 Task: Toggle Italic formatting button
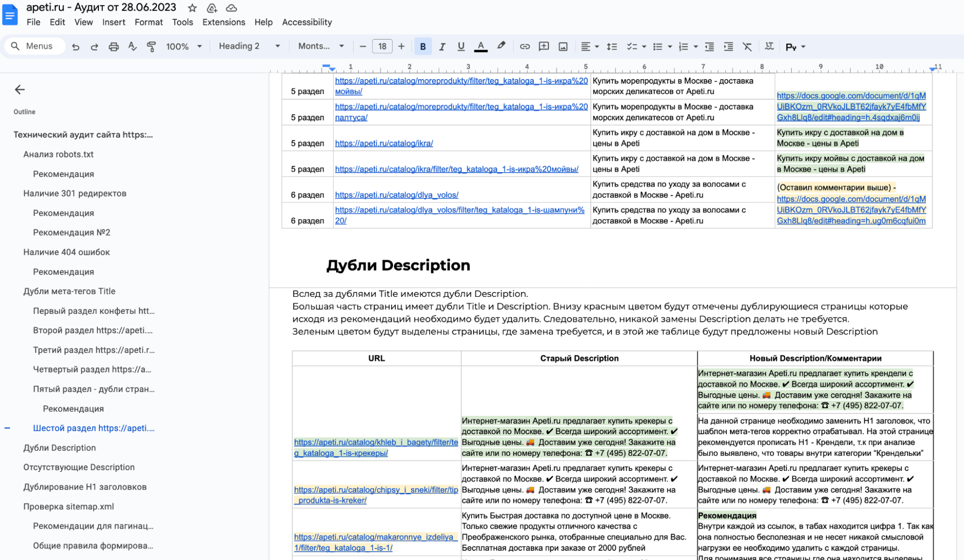click(x=442, y=47)
